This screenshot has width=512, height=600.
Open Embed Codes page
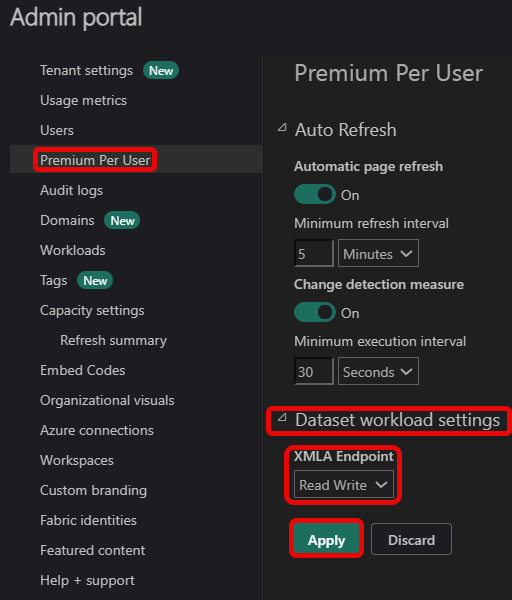click(83, 370)
